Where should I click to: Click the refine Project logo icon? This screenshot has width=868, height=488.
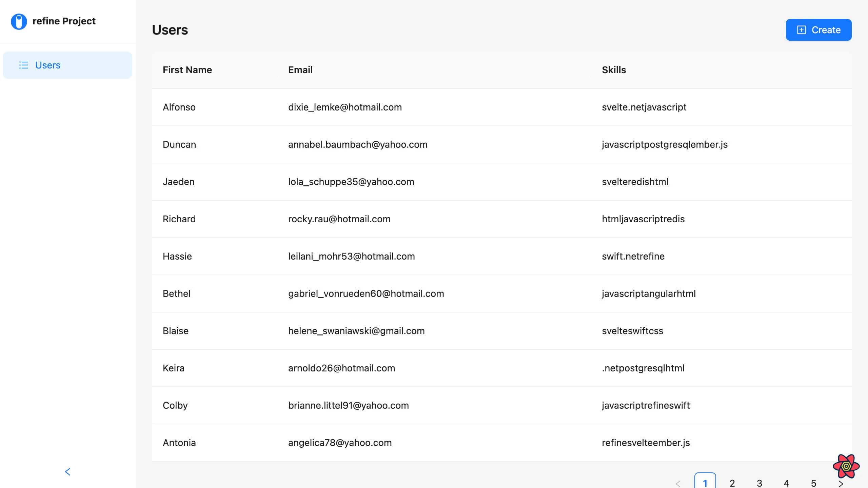19,21
